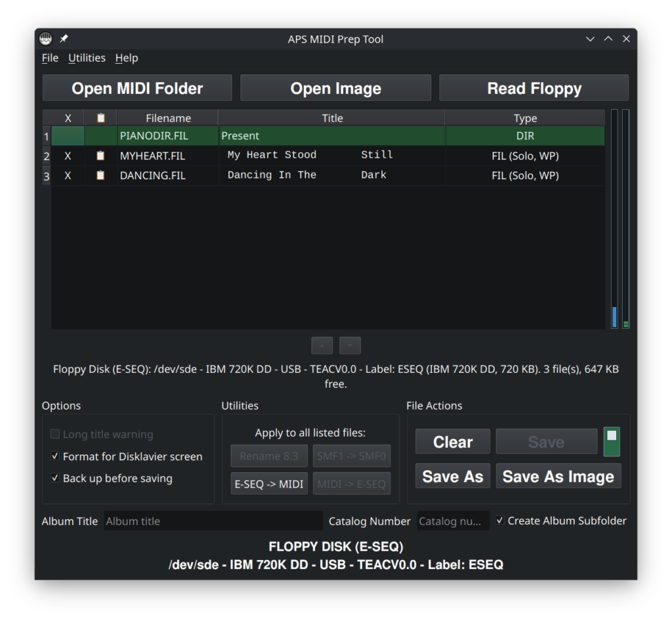Viewport: 672px width, 621px height.
Task: Select row header number 1
Action: point(47,137)
